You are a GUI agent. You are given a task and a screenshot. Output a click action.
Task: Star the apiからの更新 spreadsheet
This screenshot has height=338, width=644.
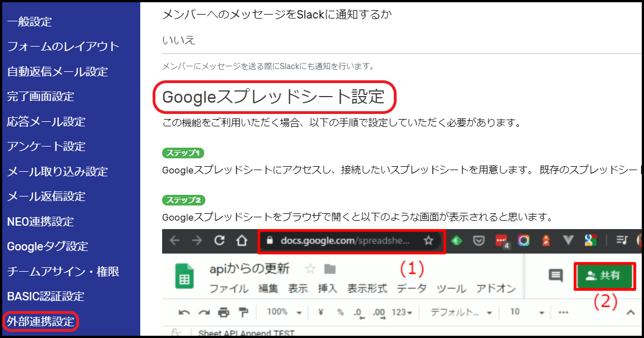310,269
